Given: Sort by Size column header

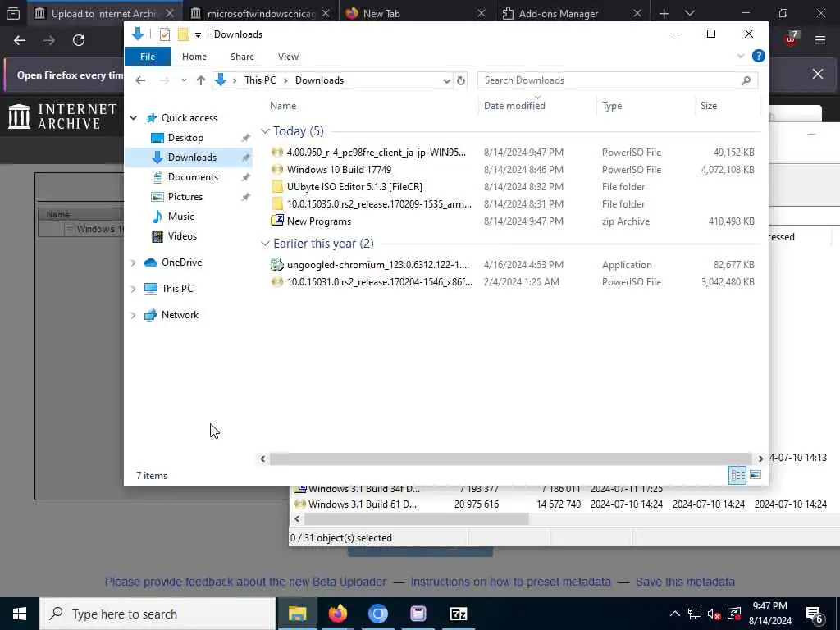Looking at the screenshot, I should [x=708, y=106].
